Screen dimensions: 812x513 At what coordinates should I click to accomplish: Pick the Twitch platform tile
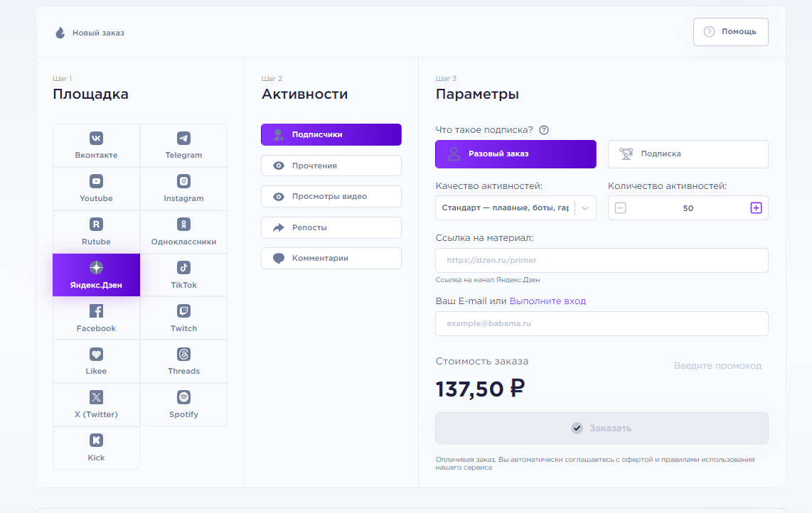(184, 318)
